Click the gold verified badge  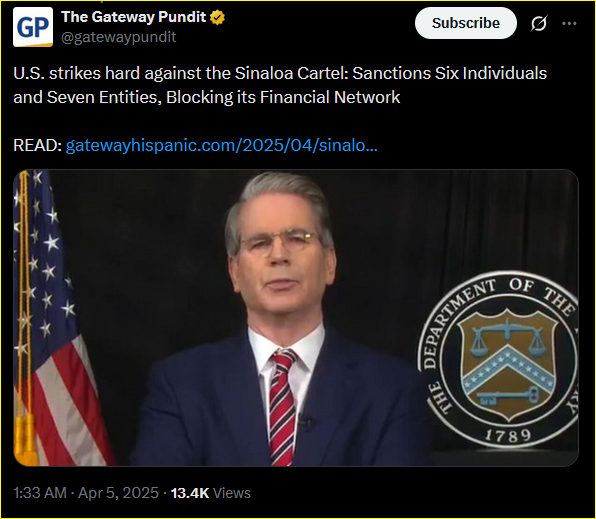[x=217, y=17]
